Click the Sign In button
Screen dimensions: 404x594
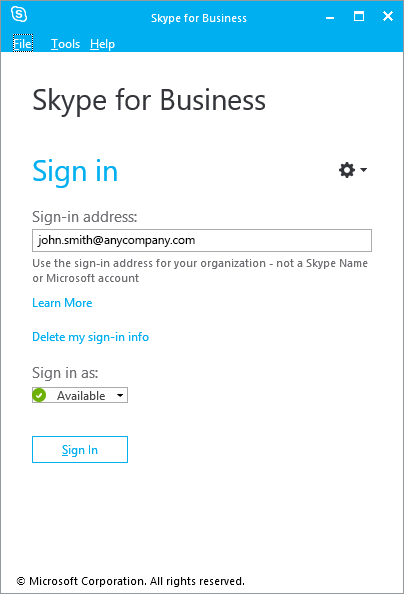coord(80,450)
